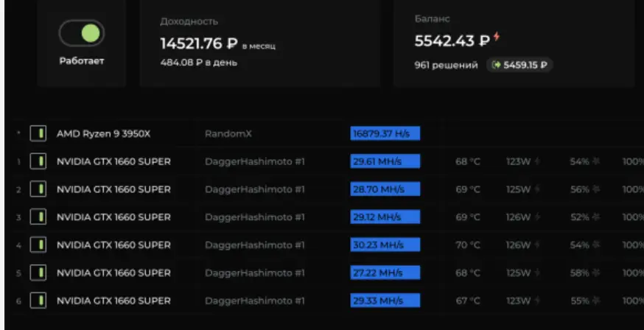Click the fan icon beside 56% fan speed
This screenshot has height=330, width=644.
tap(596, 189)
